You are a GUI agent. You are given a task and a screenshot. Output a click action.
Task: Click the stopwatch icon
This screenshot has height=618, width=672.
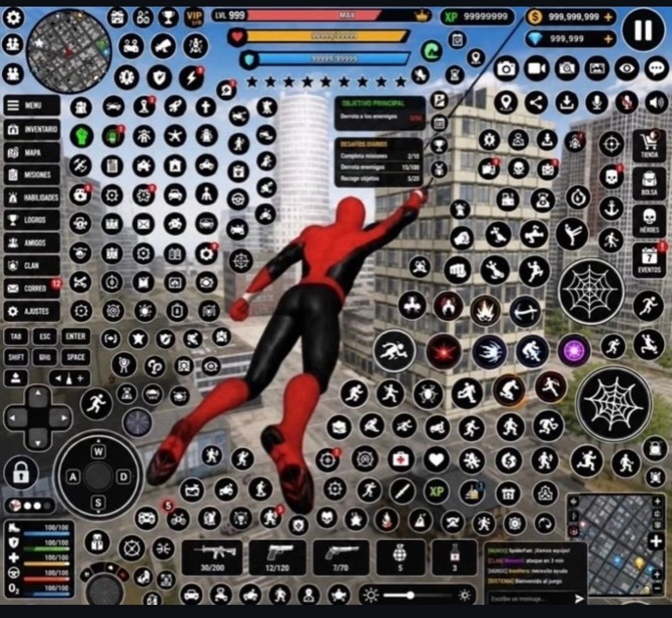(577, 197)
